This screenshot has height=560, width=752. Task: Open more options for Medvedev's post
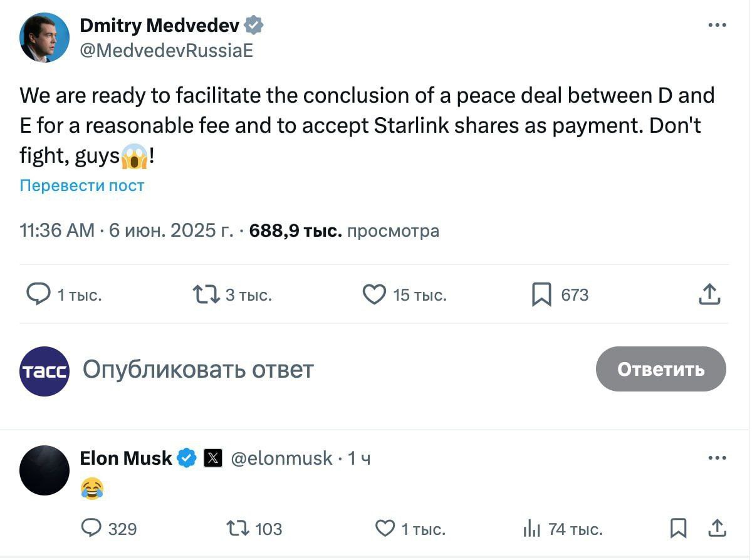tap(717, 25)
